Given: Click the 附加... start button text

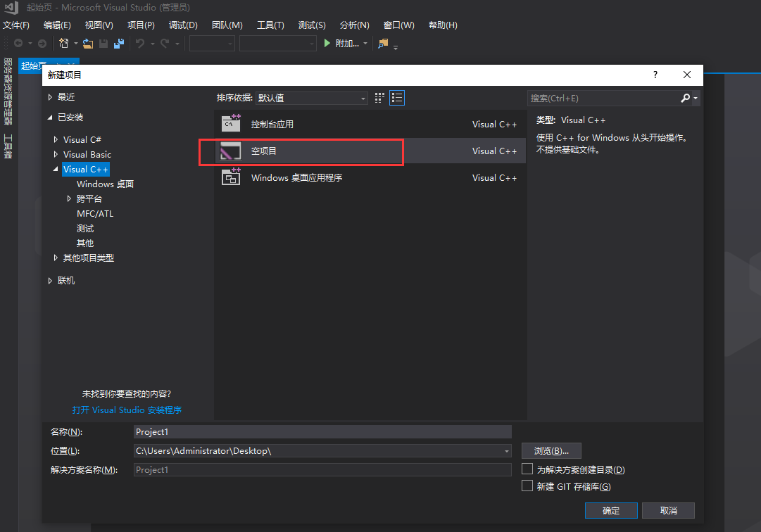Looking at the screenshot, I should [x=347, y=43].
